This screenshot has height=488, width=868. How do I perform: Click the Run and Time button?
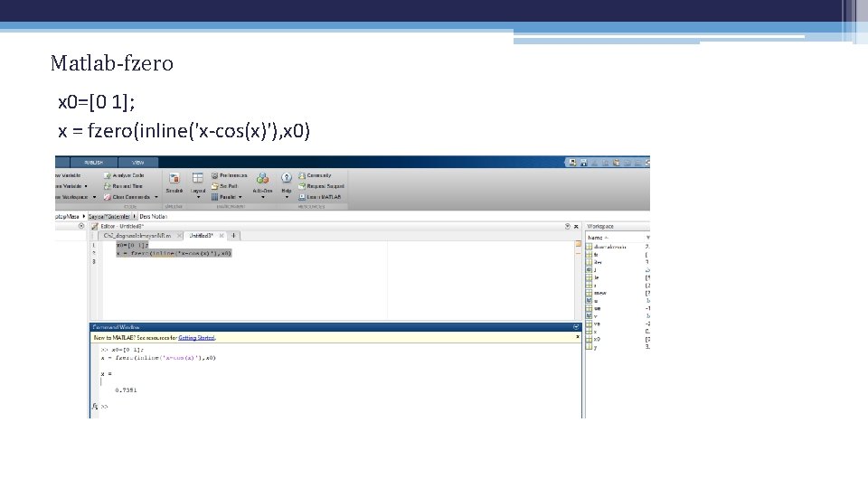click(x=124, y=186)
